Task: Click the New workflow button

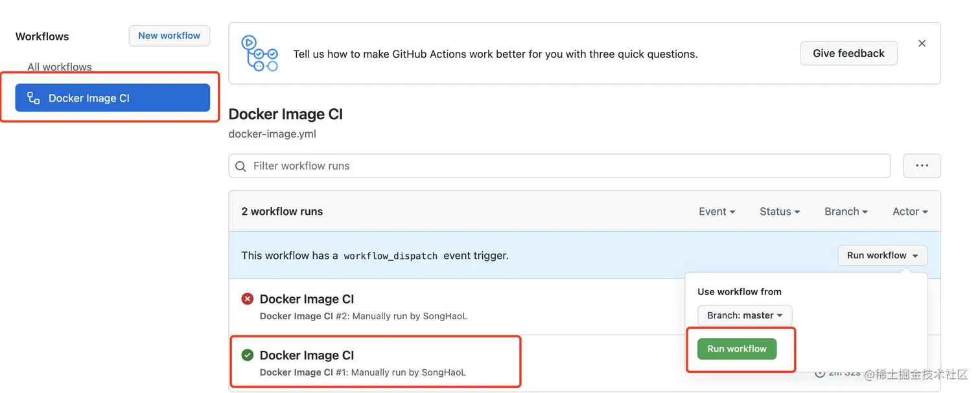Action: pyautogui.click(x=169, y=36)
